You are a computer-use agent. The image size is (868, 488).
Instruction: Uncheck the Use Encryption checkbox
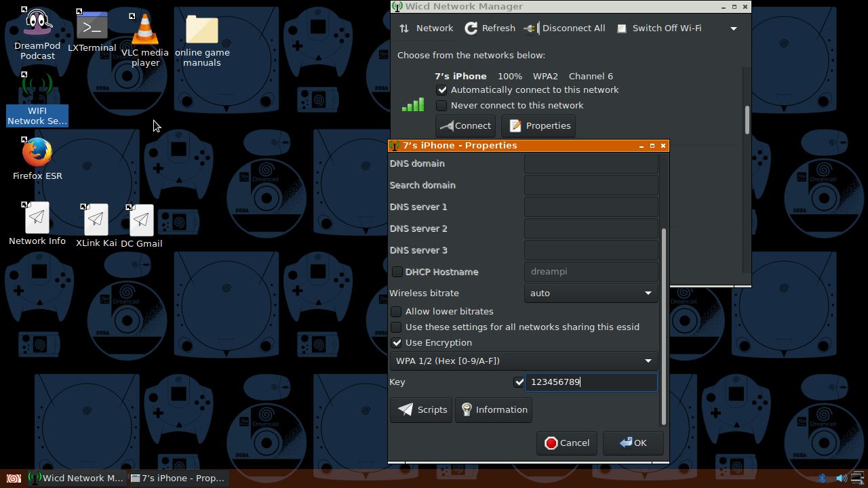[x=397, y=343]
